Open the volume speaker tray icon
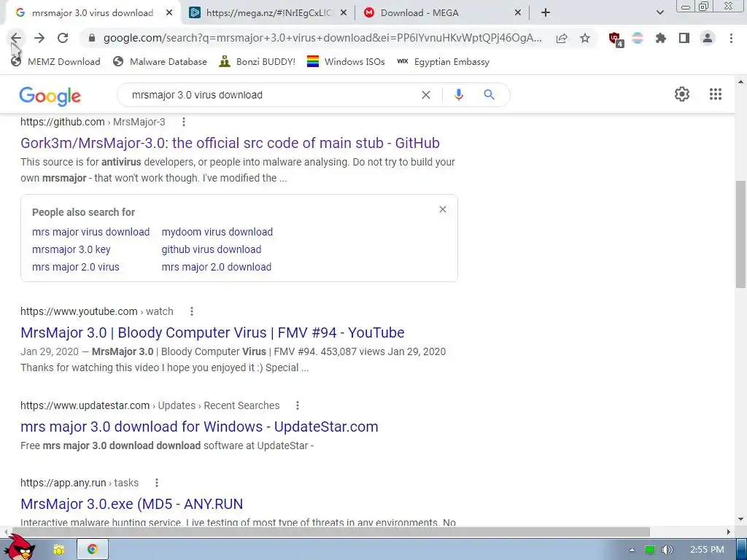This screenshot has width=747, height=560. 667,550
